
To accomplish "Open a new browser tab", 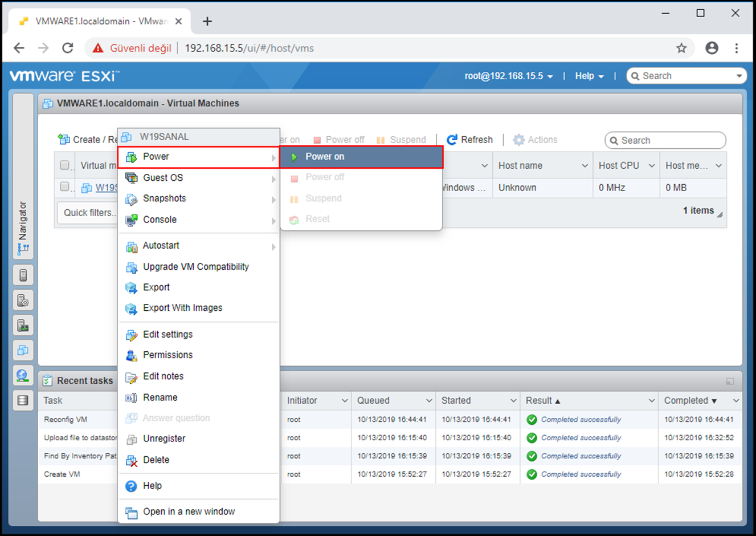I will pos(207,22).
